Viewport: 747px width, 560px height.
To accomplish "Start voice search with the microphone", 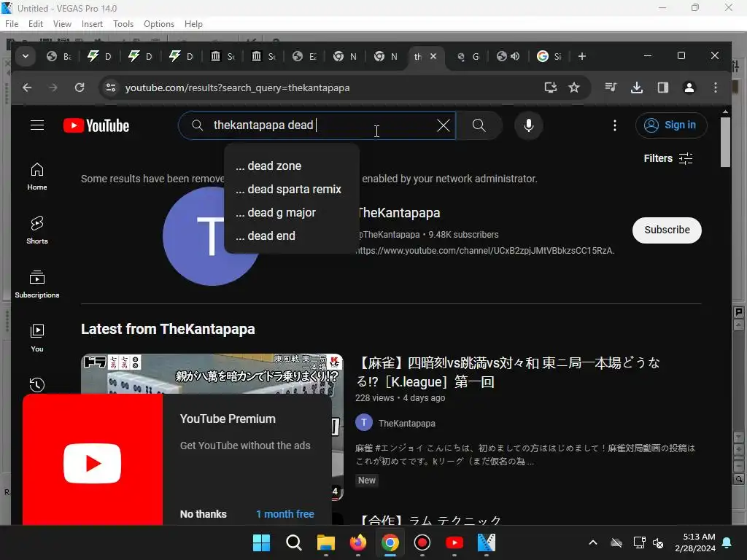I will point(528,125).
